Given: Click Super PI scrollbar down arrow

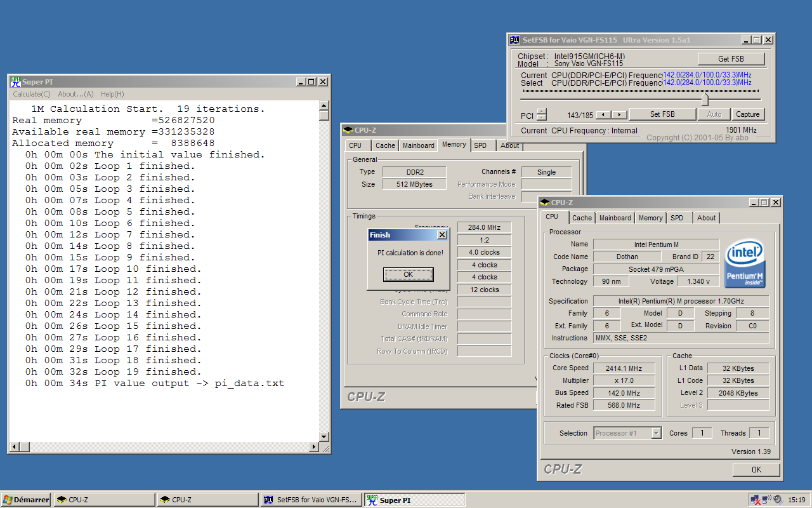Looking at the screenshot, I should (x=324, y=437).
